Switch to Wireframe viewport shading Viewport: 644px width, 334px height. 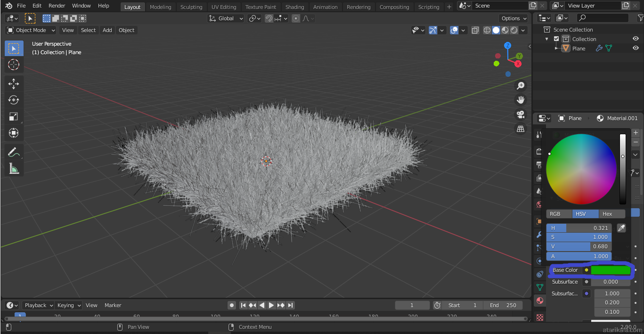(487, 30)
